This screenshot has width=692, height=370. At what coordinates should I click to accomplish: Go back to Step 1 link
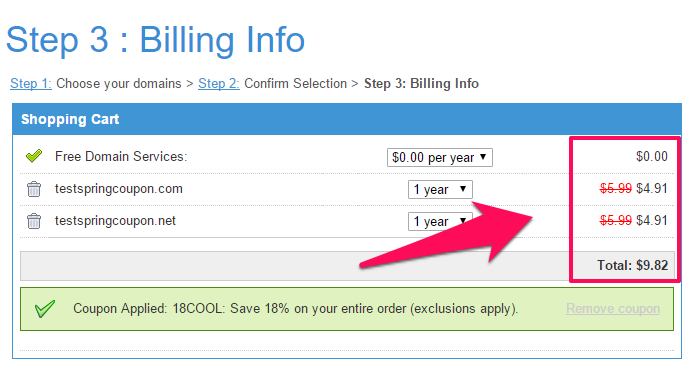[31, 83]
